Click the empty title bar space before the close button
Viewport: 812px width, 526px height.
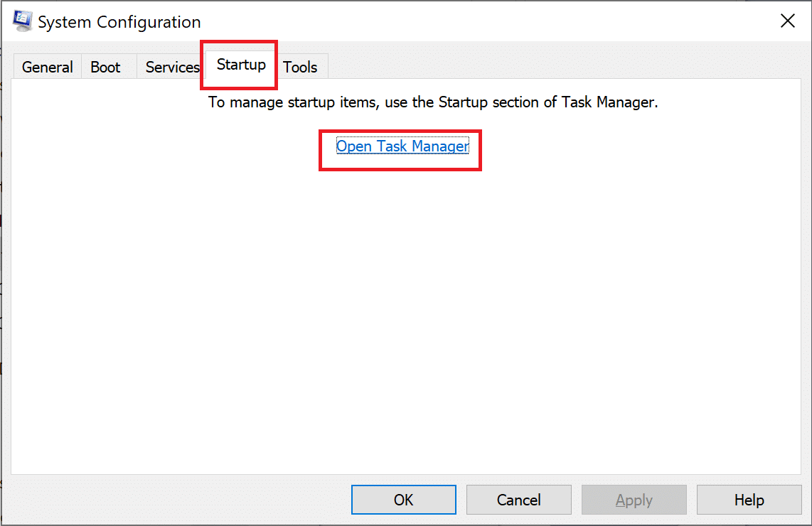498,21
